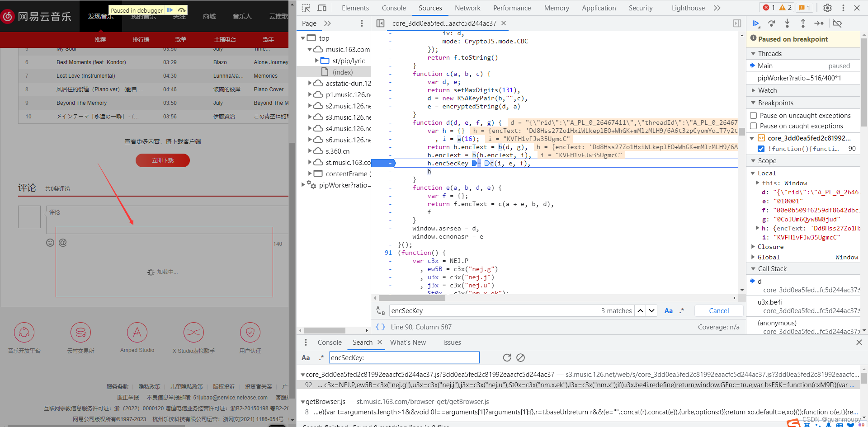Open the Application tab

[x=599, y=8]
